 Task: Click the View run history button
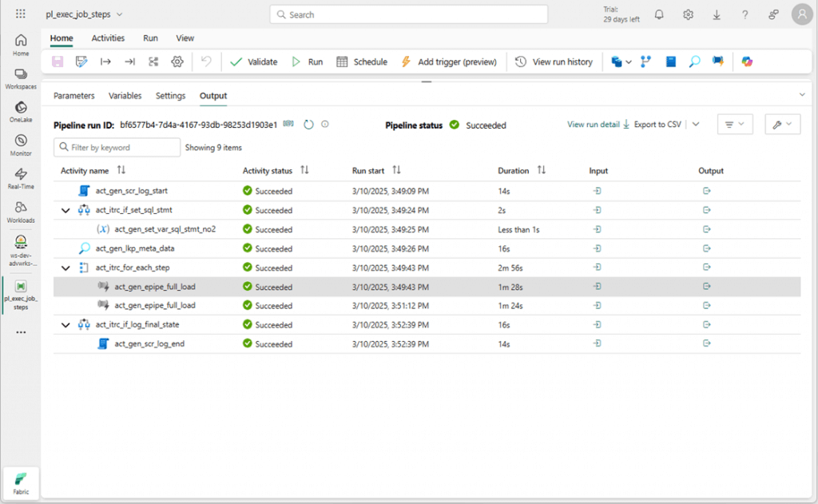pos(554,62)
